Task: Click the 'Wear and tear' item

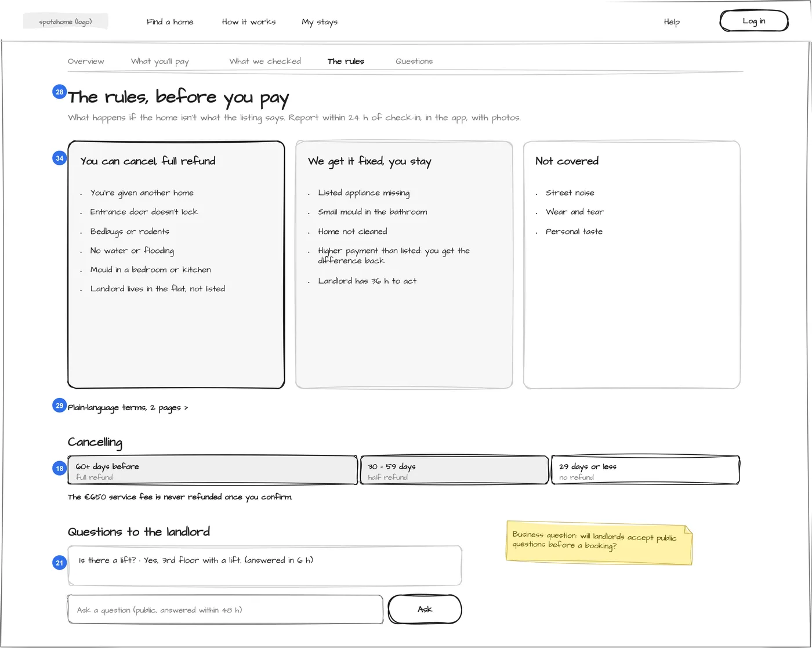Action: point(575,212)
